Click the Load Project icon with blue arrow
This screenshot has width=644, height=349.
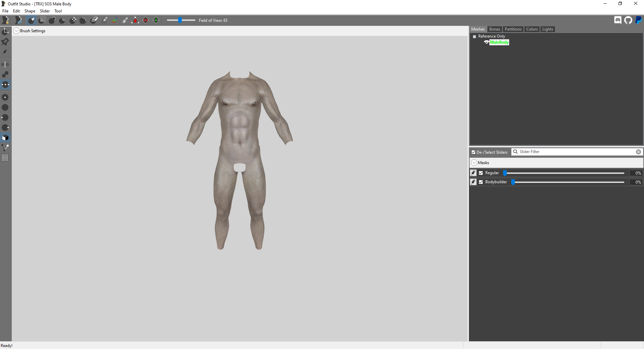click(18, 20)
